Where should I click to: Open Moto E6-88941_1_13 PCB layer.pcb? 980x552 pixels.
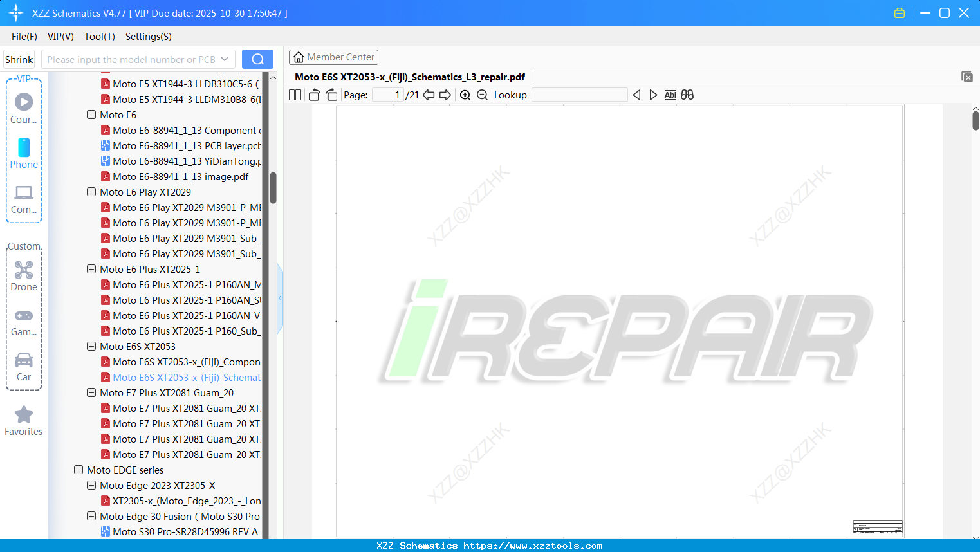click(181, 146)
